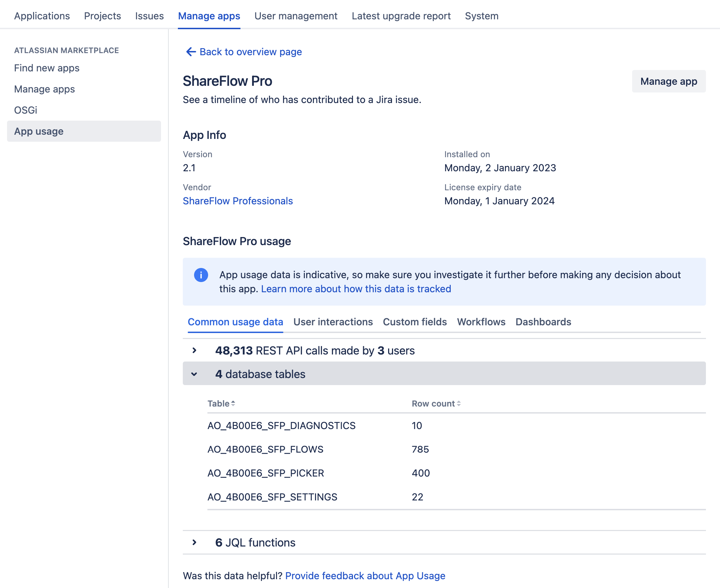
Task: Click Provide feedback about App Usage link
Action: [365, 576]
